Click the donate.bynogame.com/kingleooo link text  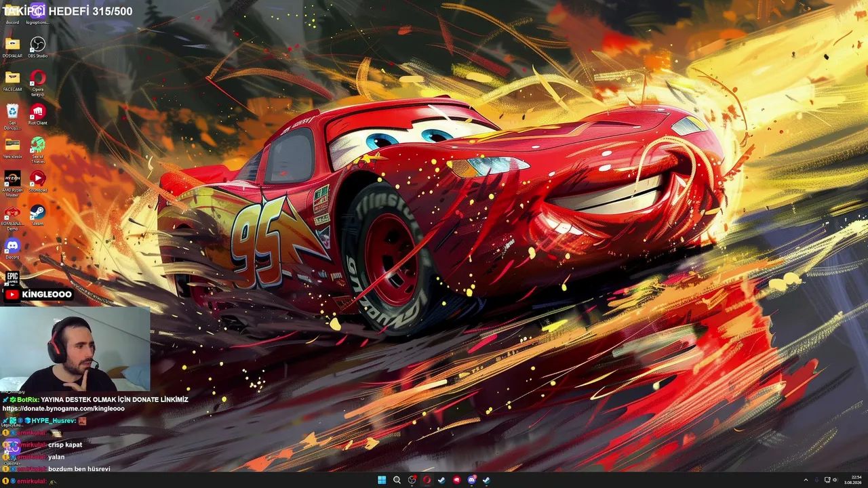click(64, 409)
